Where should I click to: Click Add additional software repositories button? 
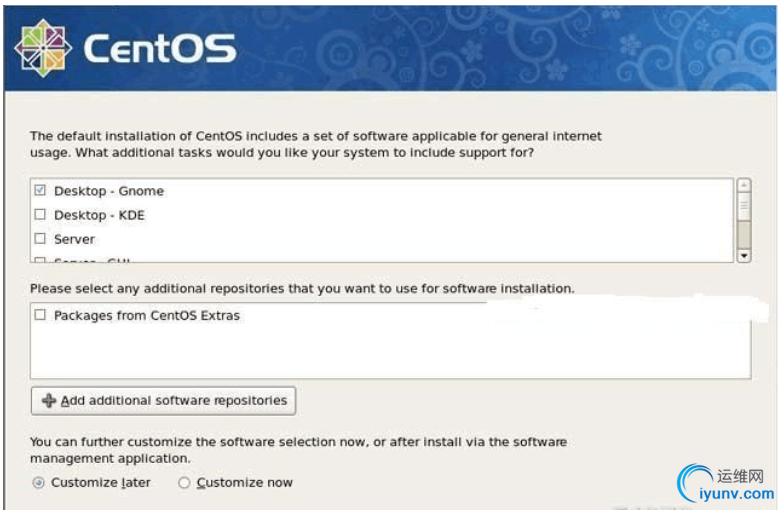(x=163, y=401)
